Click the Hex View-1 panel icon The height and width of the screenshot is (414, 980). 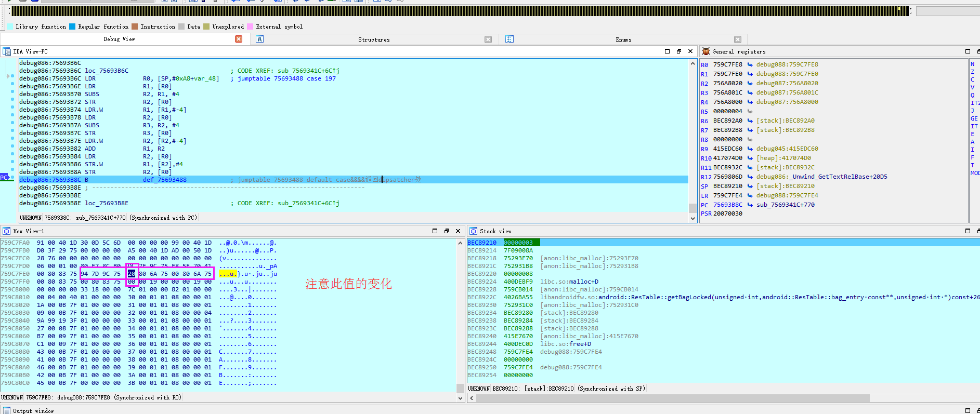click(x=7, y=231)
